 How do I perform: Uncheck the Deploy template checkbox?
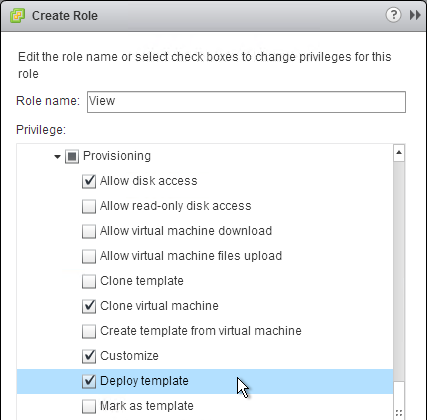(x=89, y=381)
